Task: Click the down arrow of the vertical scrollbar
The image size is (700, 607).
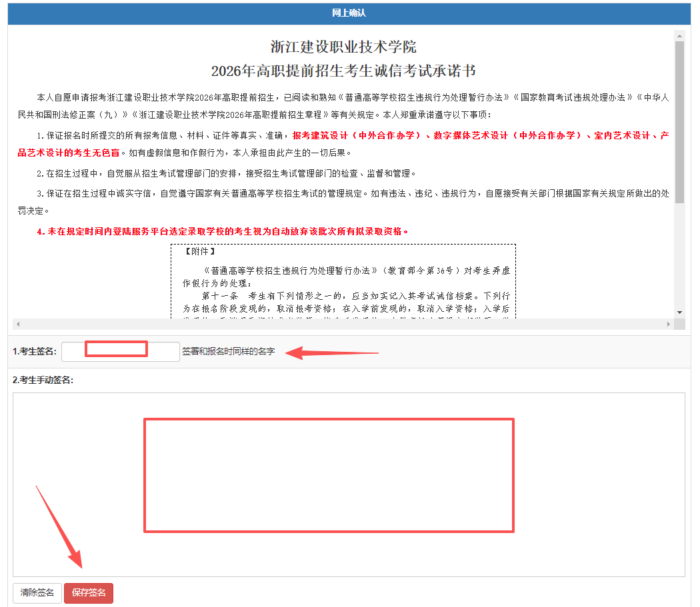Action: [679, 312]
